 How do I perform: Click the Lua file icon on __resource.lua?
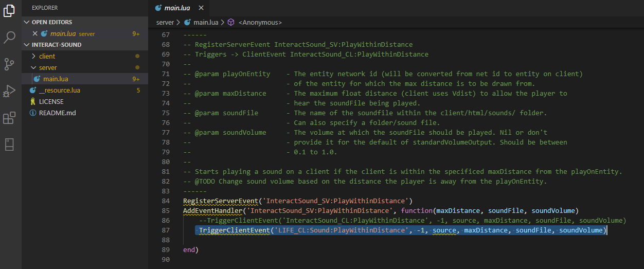33,90
